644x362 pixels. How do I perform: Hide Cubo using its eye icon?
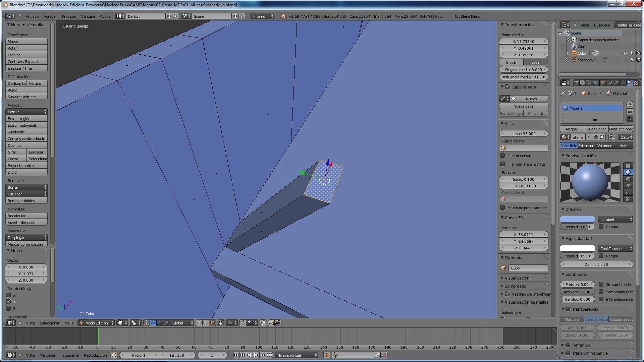pos(625,53)
